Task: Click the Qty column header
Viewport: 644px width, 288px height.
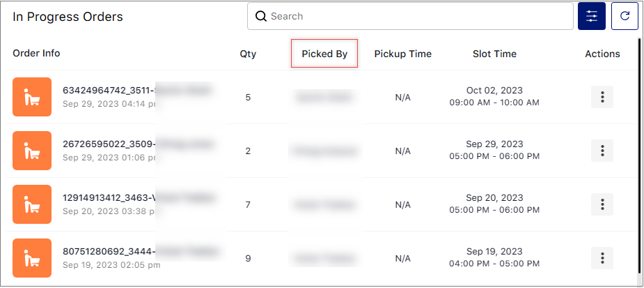Action: point(248,54)
